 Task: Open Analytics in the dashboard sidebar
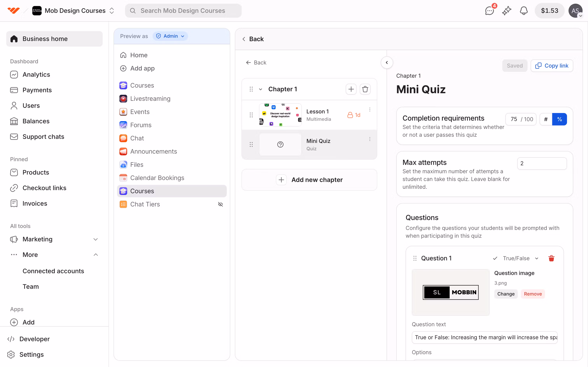pos(36,75)
